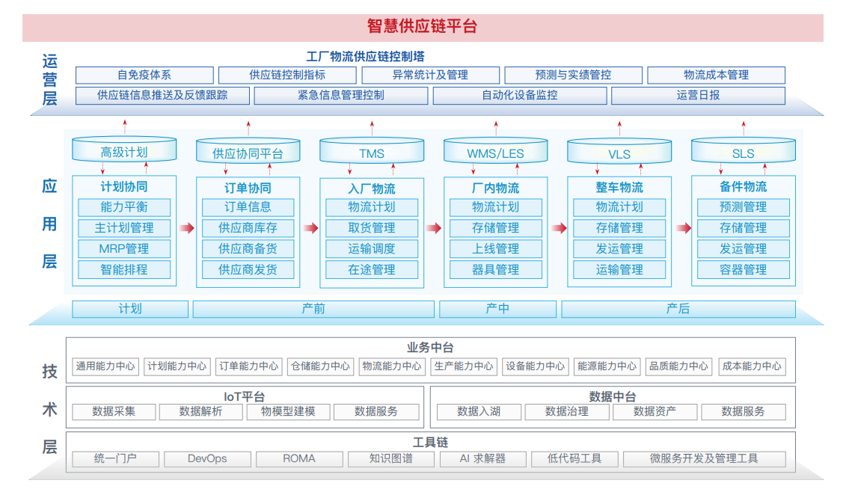Select 预测管理 under 备件物流
This screenshot has height=504, width=849.
coord(744,207)
